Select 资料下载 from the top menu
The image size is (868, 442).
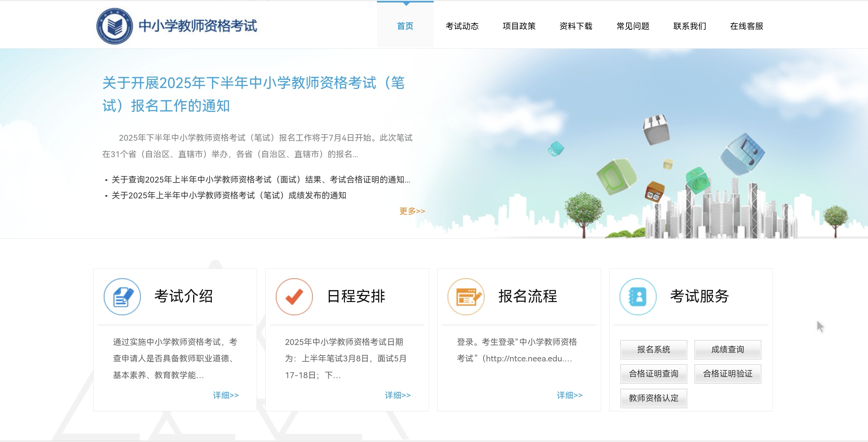576,26
